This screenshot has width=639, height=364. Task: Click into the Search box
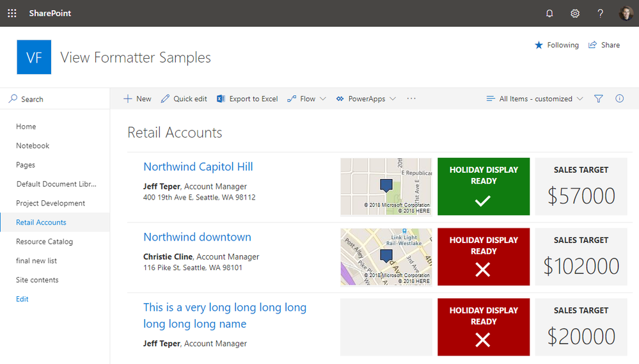55,99
